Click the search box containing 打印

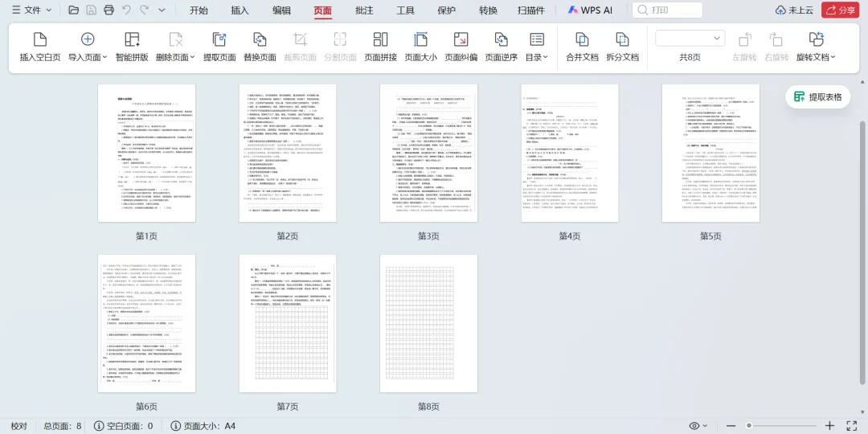(x=667, y=10)
